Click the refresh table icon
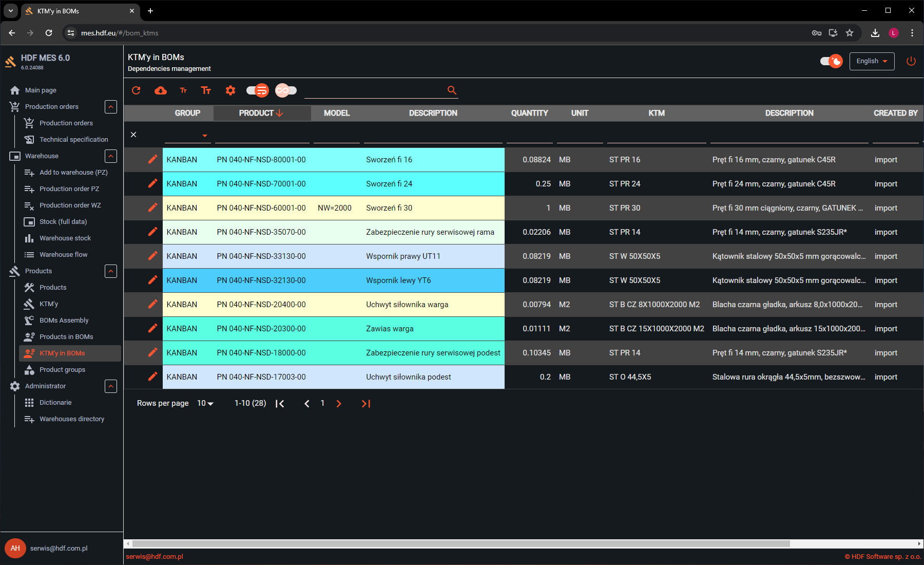924x565 pixels. tap(136, 90)
